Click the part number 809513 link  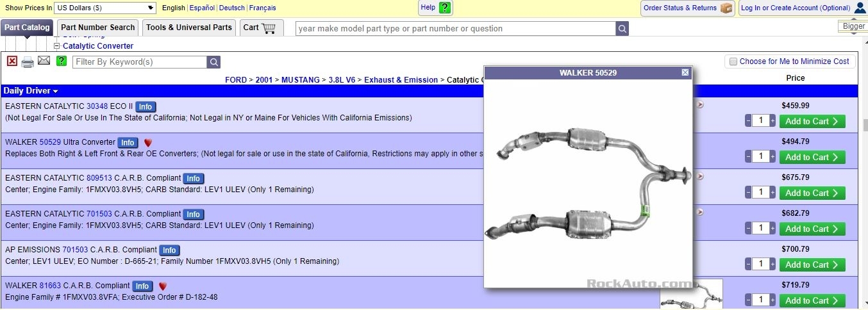pos(99,178)
